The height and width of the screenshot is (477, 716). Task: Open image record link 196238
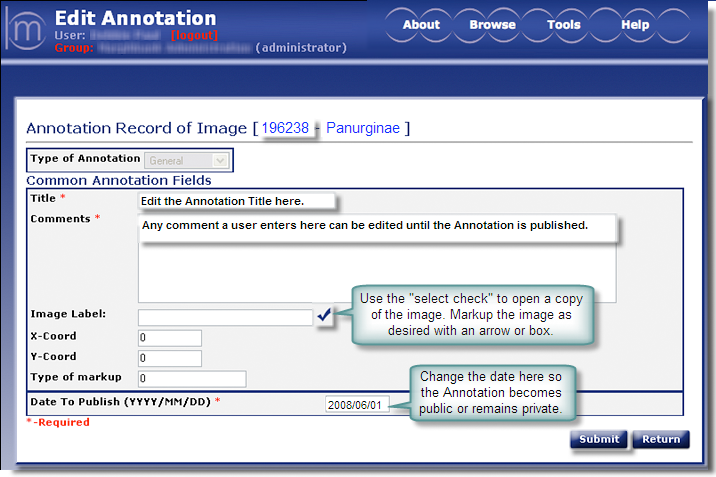tap(285, 128)
